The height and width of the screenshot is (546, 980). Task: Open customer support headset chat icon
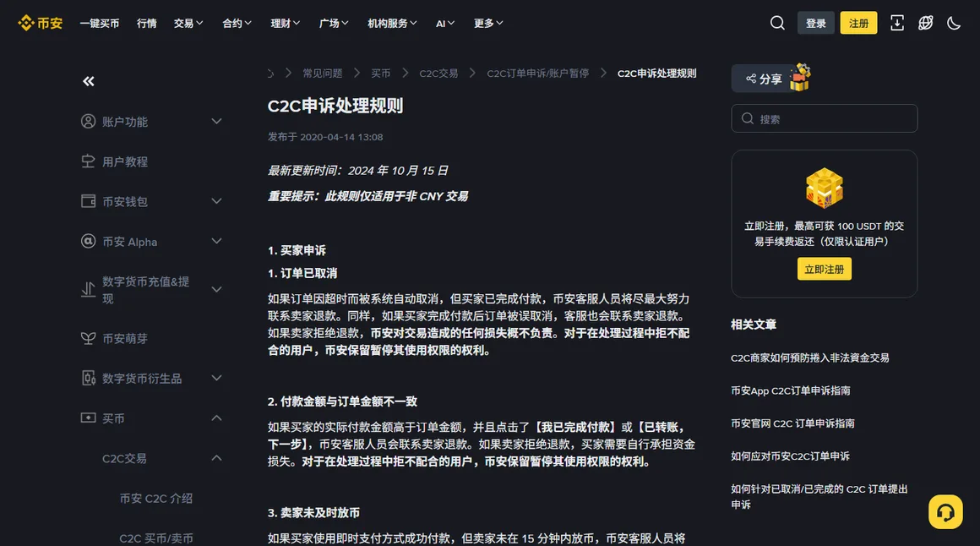(945, 512)
